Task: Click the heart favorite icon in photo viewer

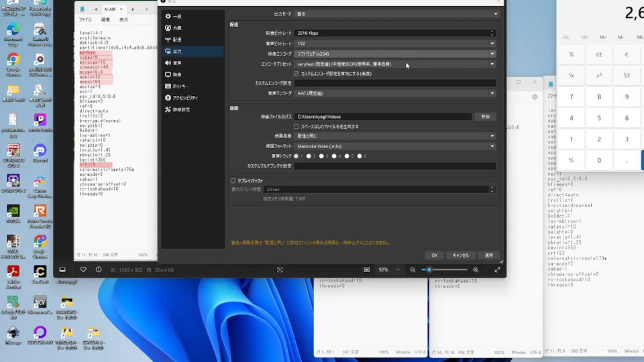Action: (83, 269)
